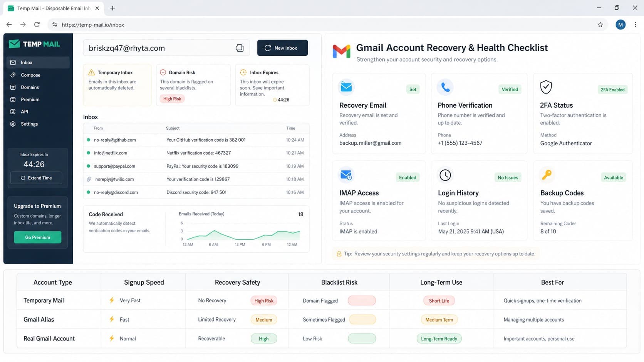Image resolution: width=644 pixels, height=362 pixels.
Task: Open the GitHub verification code email
Action: pos(196,140)
